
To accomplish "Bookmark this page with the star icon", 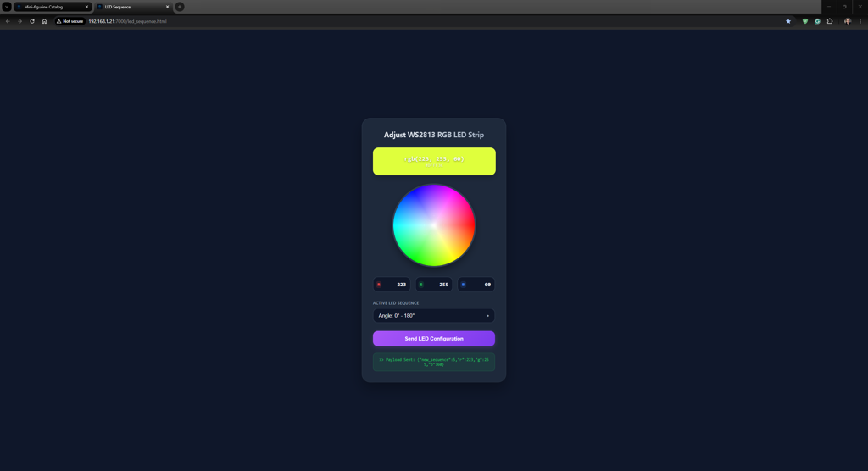I will (788, 21).
